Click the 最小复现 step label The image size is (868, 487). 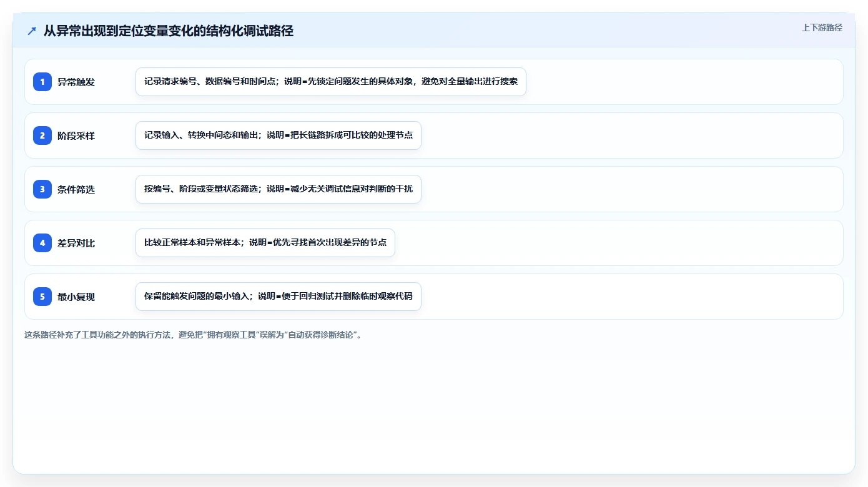76,297
